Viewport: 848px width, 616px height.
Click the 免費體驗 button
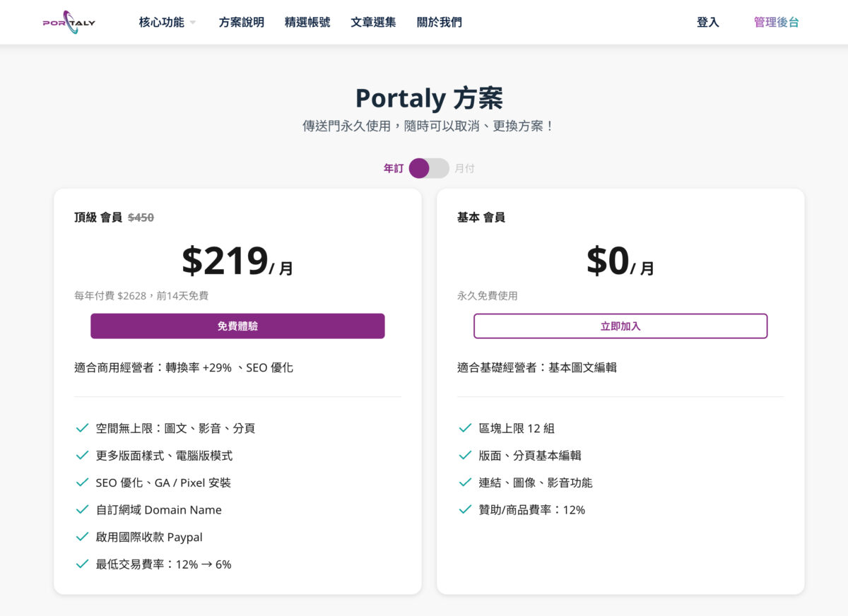coord(237,326)
